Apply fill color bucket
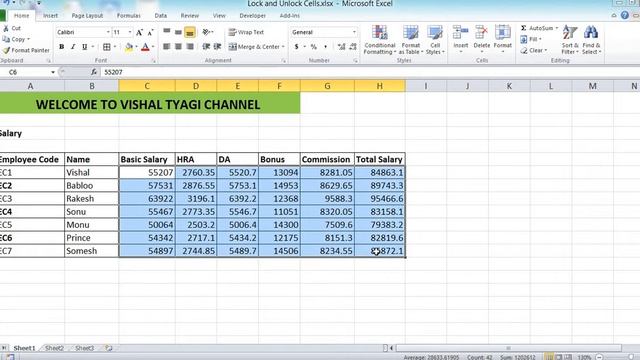The image size is (640, 360). [x=129, y=47]
